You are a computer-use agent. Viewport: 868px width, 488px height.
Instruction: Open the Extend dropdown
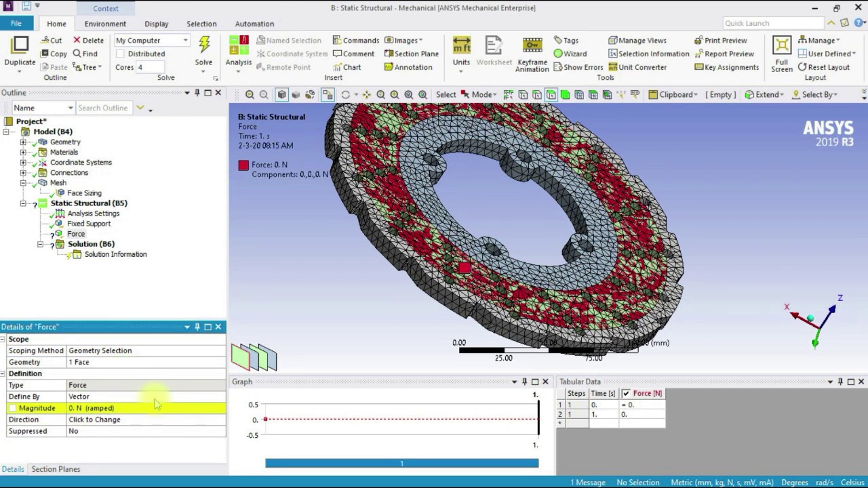pos(764,95)
